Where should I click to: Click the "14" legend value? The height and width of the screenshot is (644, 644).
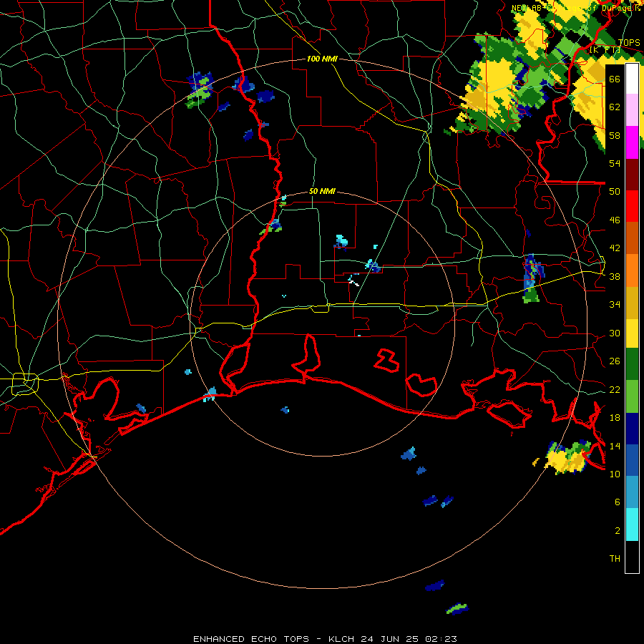coord(615,446)
